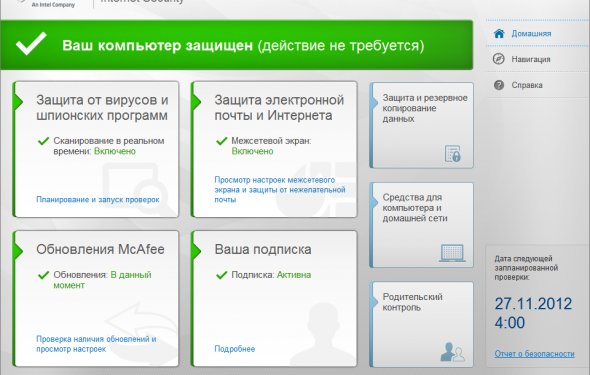The image size is (590, 375).
Task: Open the Средства для компьютера и домашней сети tile
Action: (422, 225)
